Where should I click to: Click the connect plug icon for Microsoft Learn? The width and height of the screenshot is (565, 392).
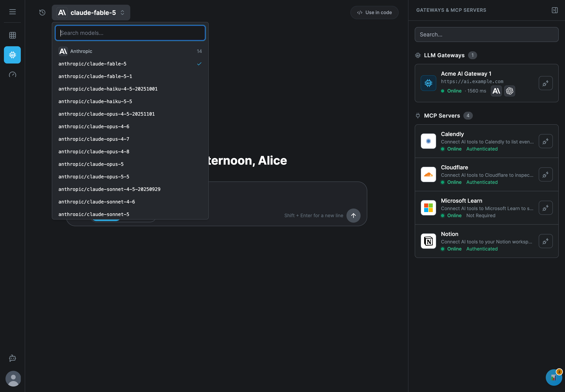(546, 208)
